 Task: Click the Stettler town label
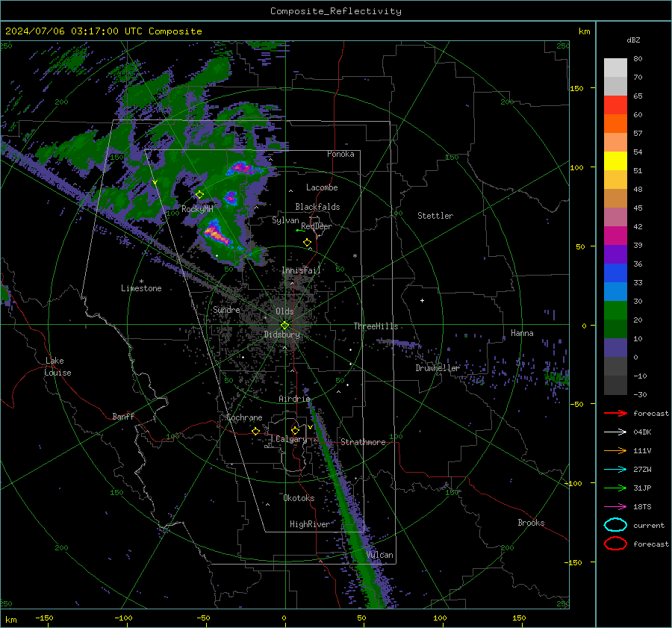point(435,216)
